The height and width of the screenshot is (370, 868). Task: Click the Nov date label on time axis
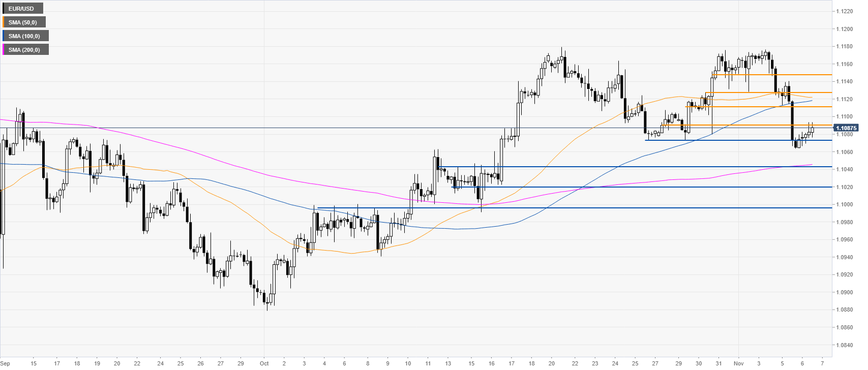click(x=739, y=363)
